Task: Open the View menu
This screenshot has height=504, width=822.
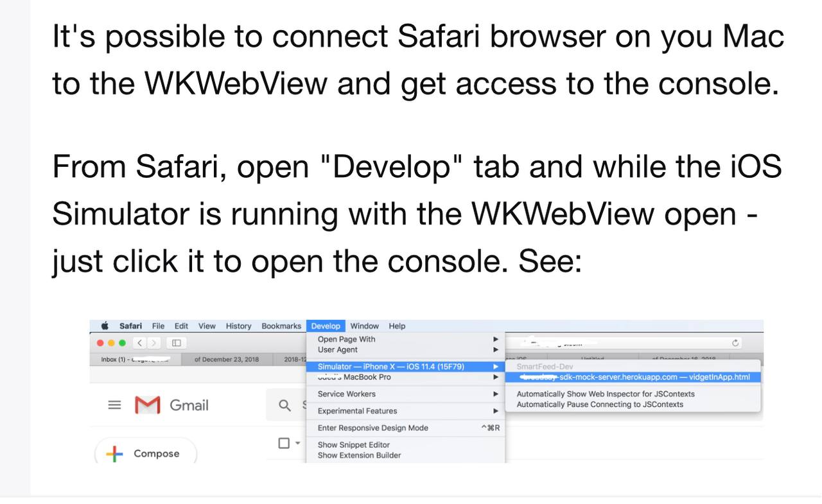Action: point(207,326)
